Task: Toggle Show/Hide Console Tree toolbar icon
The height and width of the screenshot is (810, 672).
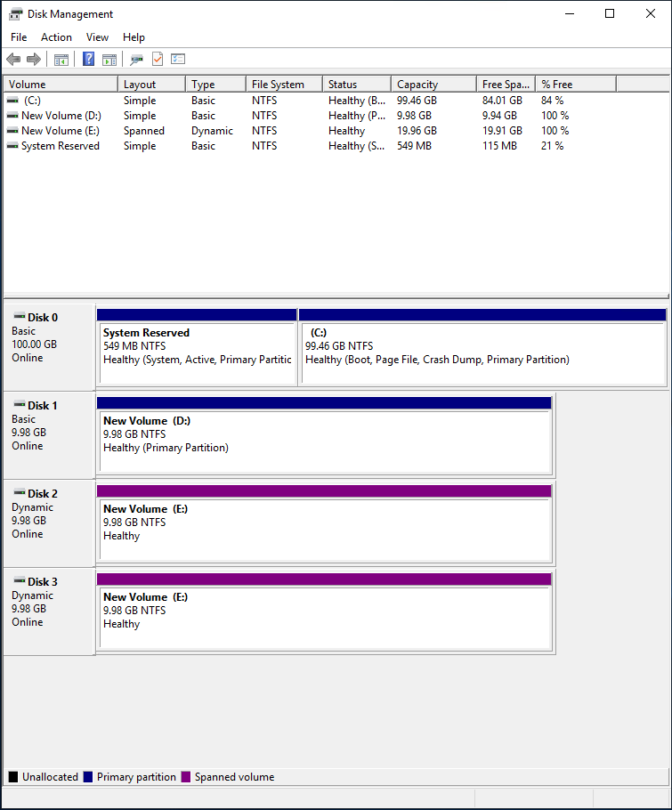Action: 61,60
